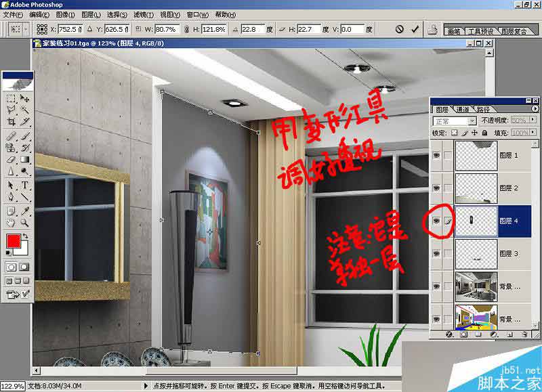Toggle visibility of colorful 背景 layer
Viewport: 542px width, 392px height.
click(436, 319)
